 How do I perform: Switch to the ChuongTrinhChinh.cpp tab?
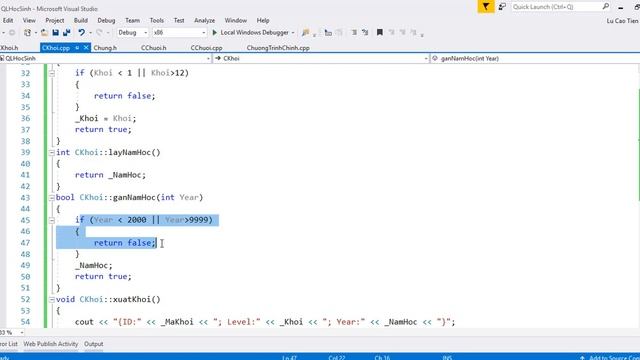point(278,48)
